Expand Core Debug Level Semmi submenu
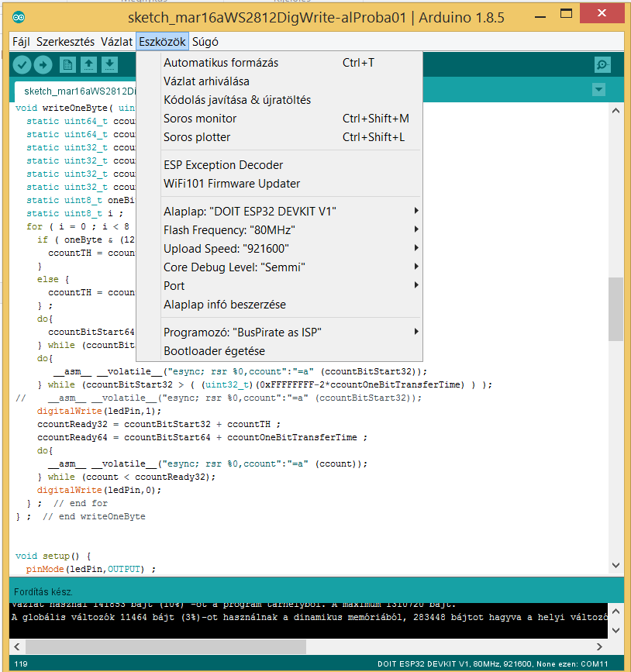Screen dimensions: 631x672 point(279,267)
